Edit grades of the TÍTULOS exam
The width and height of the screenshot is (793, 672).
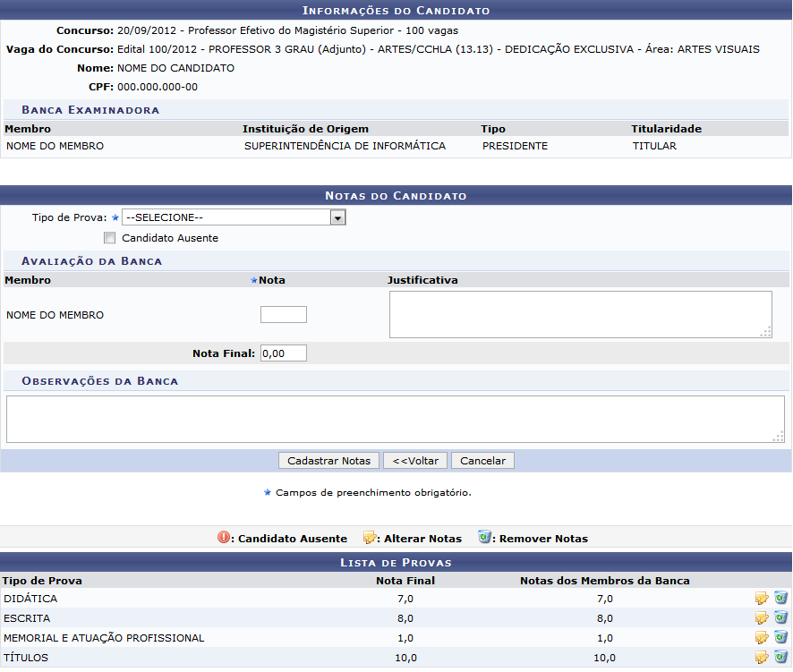pos(762,658)
